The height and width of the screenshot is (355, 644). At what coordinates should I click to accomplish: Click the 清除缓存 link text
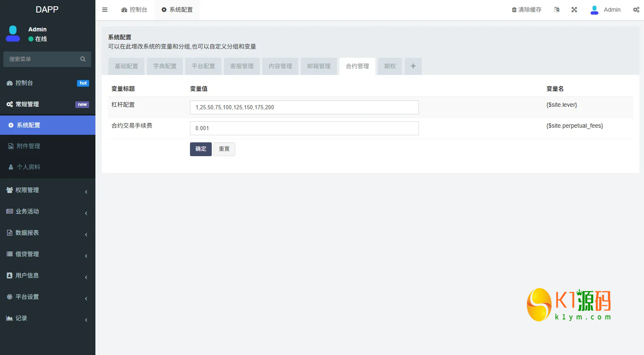[x=530, y=10]
